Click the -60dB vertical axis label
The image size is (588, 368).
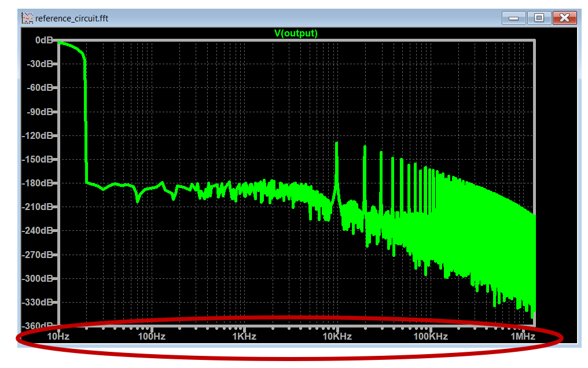(39, 88)
